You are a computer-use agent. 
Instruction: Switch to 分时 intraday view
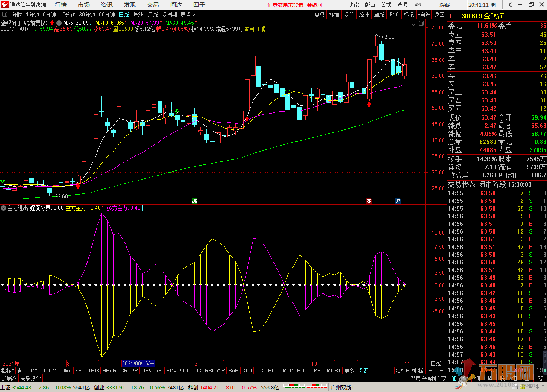tap(17, 15)
